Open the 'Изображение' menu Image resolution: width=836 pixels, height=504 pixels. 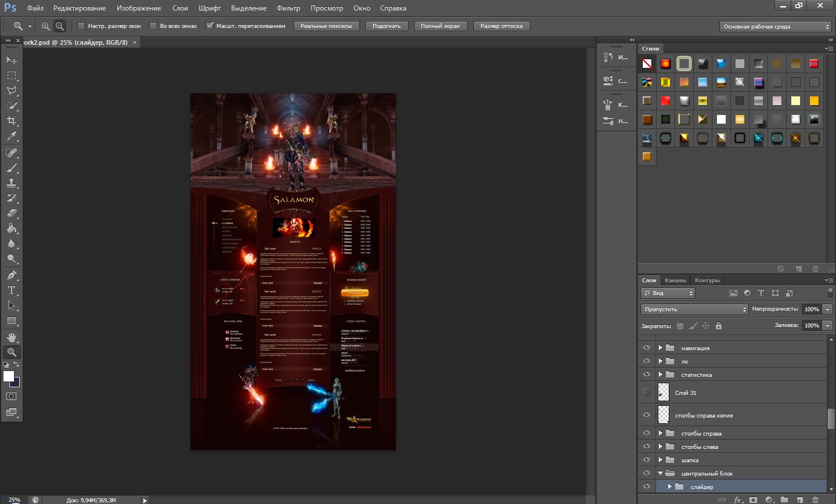point(139,8)
